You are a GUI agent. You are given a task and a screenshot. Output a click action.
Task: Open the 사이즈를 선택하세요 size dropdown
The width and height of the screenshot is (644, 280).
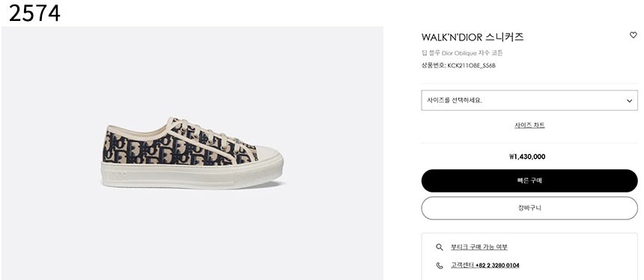tap(529, 100)
